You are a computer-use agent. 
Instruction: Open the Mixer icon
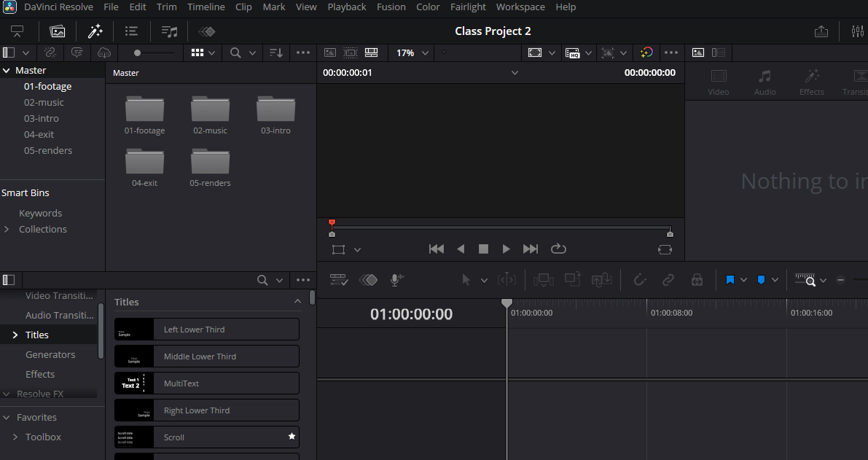(x=857, y=31)
